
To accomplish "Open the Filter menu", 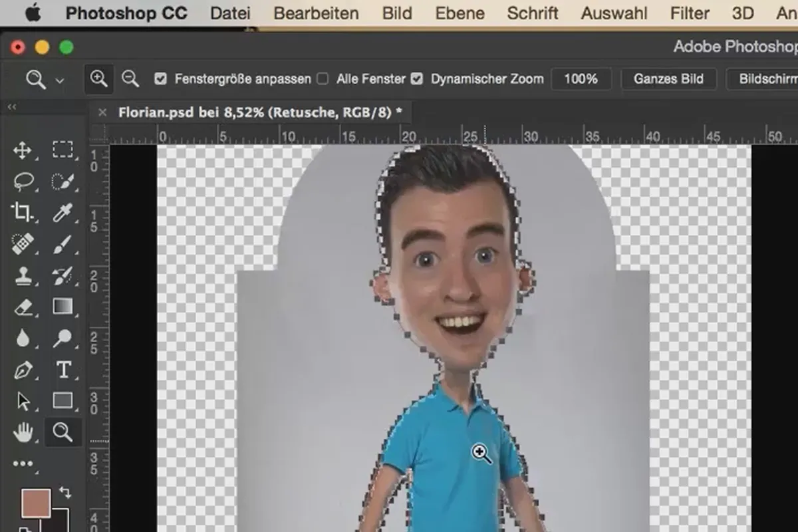I will (690, 13).
